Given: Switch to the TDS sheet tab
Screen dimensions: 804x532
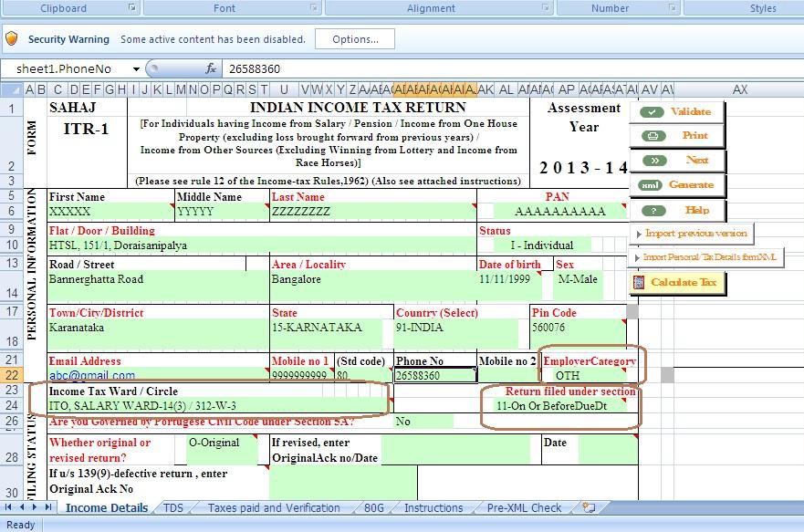Looking at the screenshot, I should point(172,507).
